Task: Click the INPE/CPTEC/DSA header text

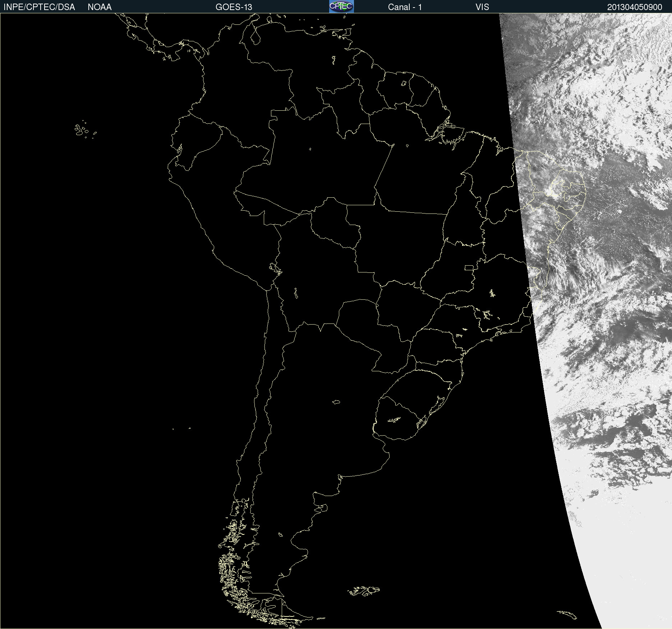Action: pos(39,7)
